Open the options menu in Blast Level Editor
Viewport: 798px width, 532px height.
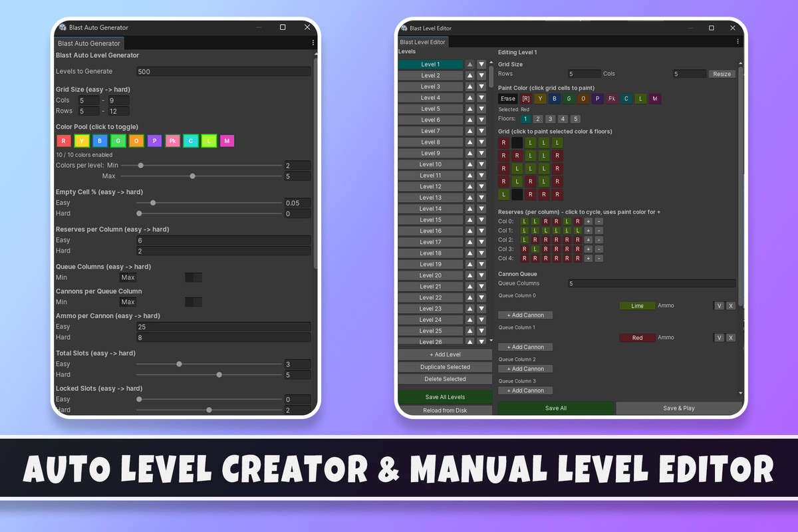[737, 41]
